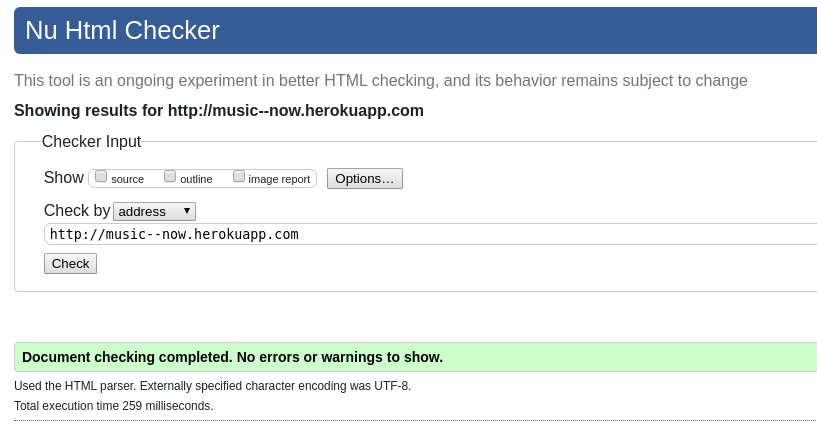Click the 'Check by' label
This screenshot has width=817, height=440.
[x=77, y=211]
